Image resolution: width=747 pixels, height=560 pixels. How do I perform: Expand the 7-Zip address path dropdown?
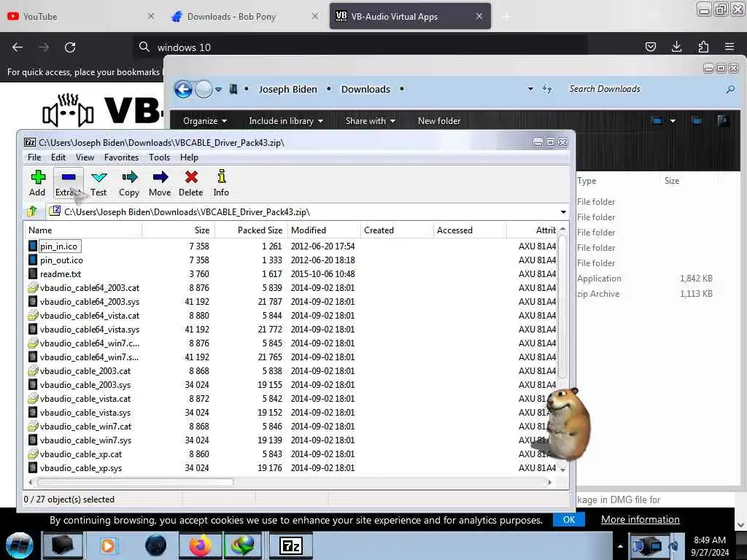[563, 212]
